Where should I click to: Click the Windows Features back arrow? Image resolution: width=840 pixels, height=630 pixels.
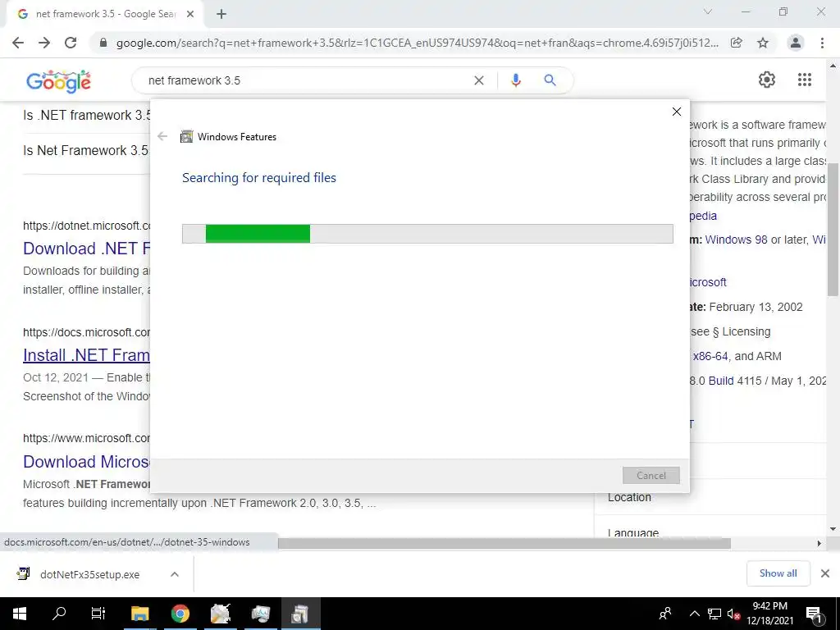tap(162, 137)
